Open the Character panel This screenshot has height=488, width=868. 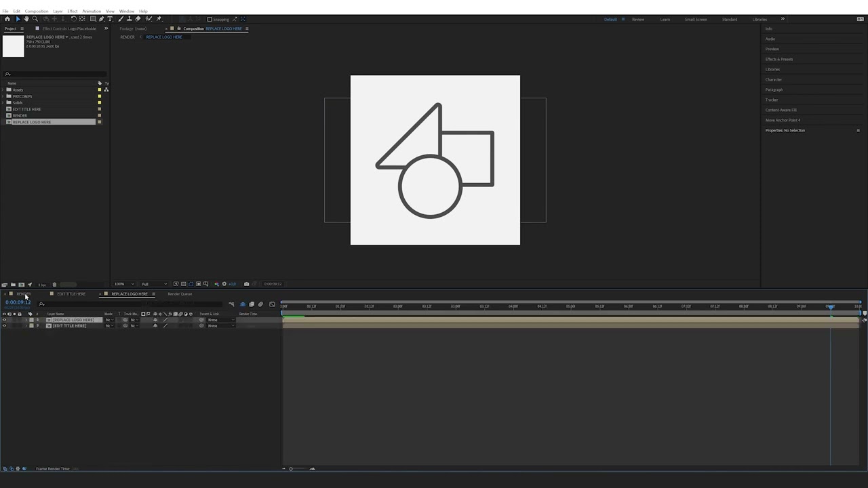pyautogui.click(x=774, y=79)
